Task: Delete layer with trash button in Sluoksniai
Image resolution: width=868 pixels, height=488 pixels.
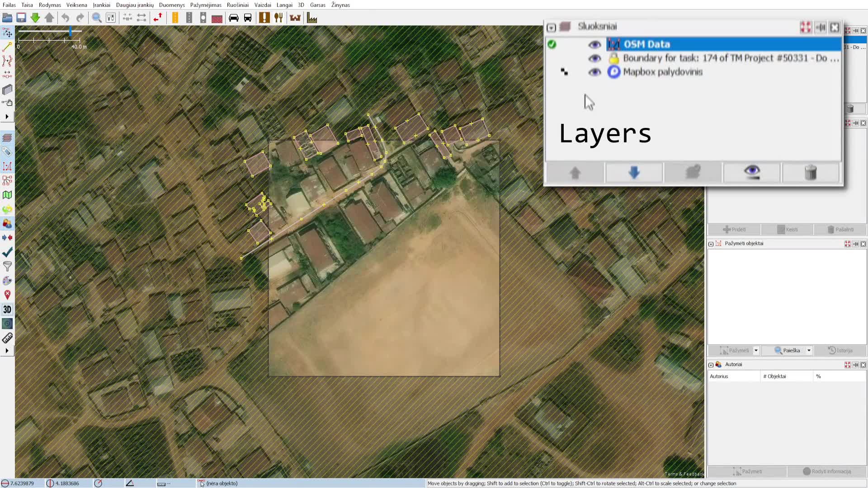Action: click(x=811, y=173)
